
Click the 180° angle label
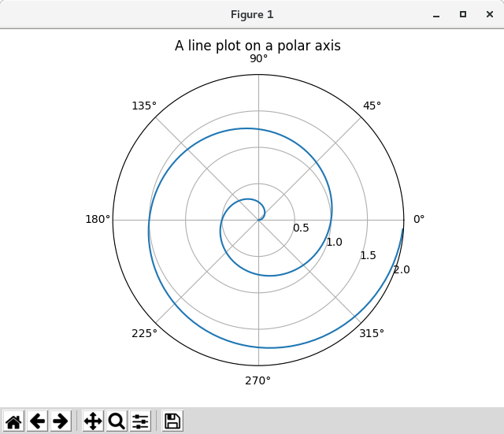coord(98,219)
